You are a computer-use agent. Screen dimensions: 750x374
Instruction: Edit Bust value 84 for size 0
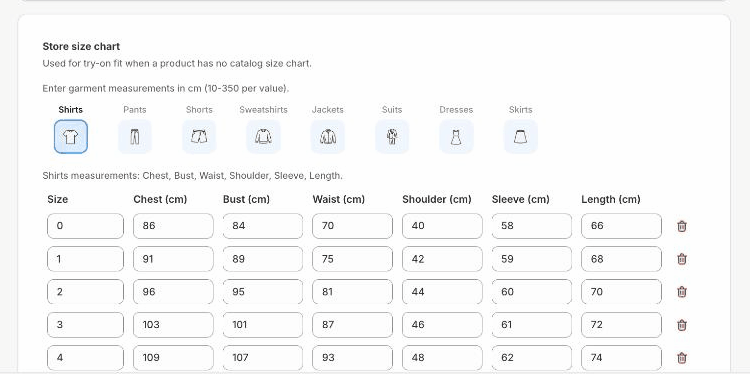[263, 226]
